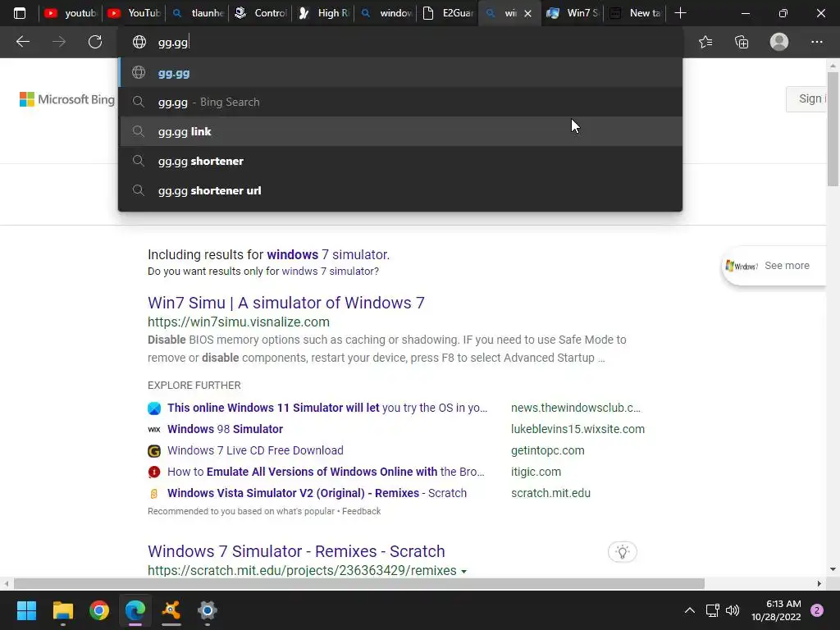
Task: Click the lightbulb insights icon
Action: (622, 552)
